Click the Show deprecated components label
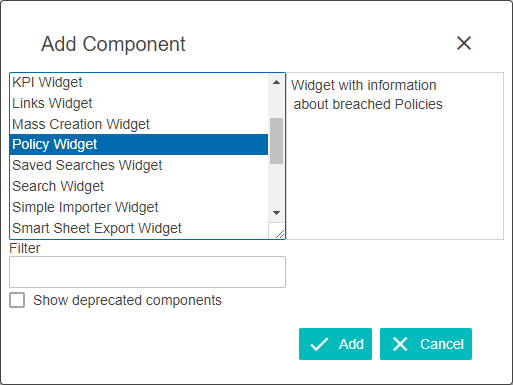Image resolution: width=513 pixels, height=385 pixels. point(127,300)
